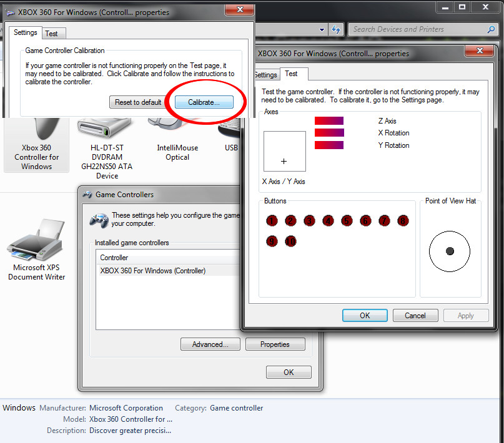Close the right properties dialog
Screen dimensions: 504x443
479,51
